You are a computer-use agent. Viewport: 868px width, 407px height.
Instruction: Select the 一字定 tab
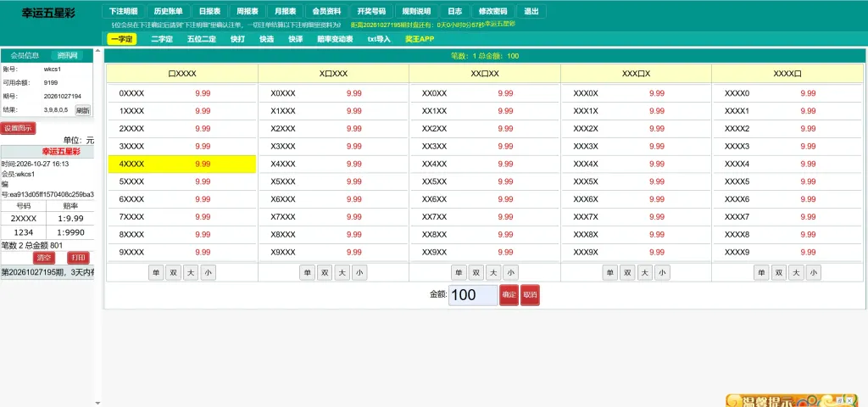[122, 39]
